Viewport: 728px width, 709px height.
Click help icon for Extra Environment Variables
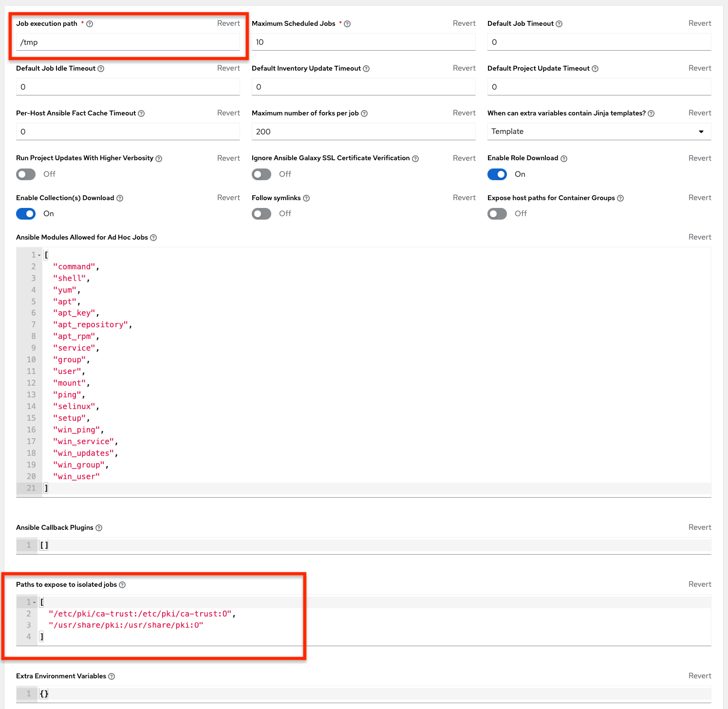tap(112, 676)
